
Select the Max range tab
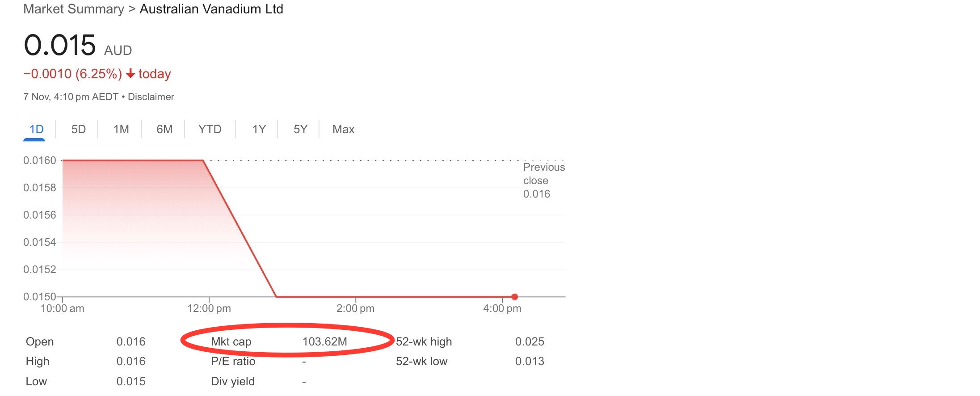pos(343,130)
